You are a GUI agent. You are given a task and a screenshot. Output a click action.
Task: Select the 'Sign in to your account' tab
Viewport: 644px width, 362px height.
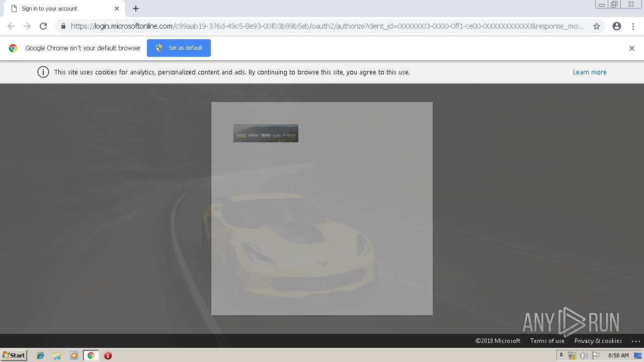(x=64, y=9)
